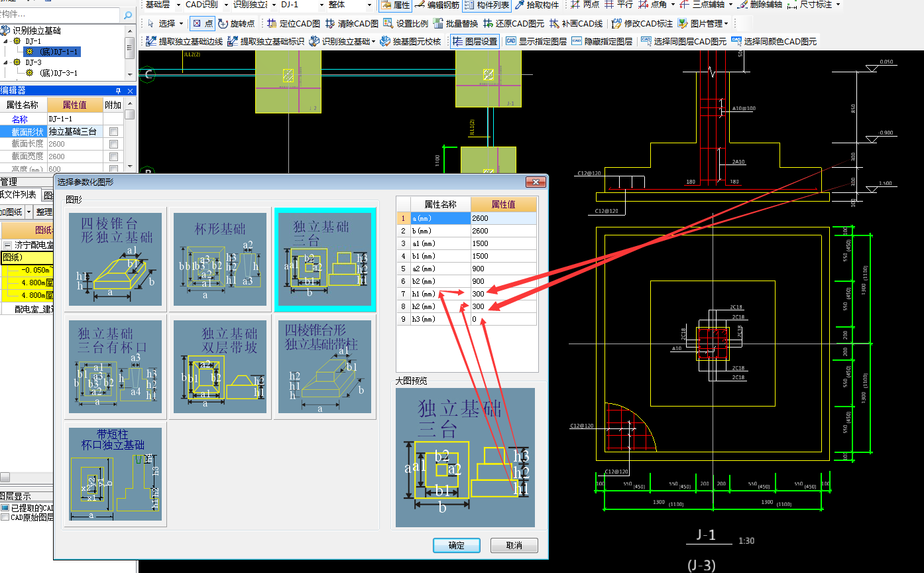Click 提取独立基础边线 extract foundation edges
The width and height of the screenshot is (924, 573).
[x=184, y=42]
